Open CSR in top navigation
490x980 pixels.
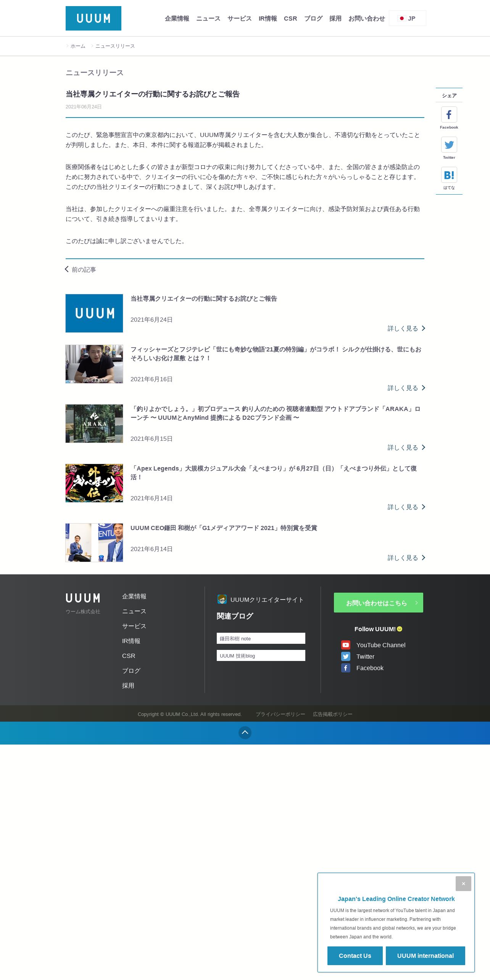coord(290,18)
